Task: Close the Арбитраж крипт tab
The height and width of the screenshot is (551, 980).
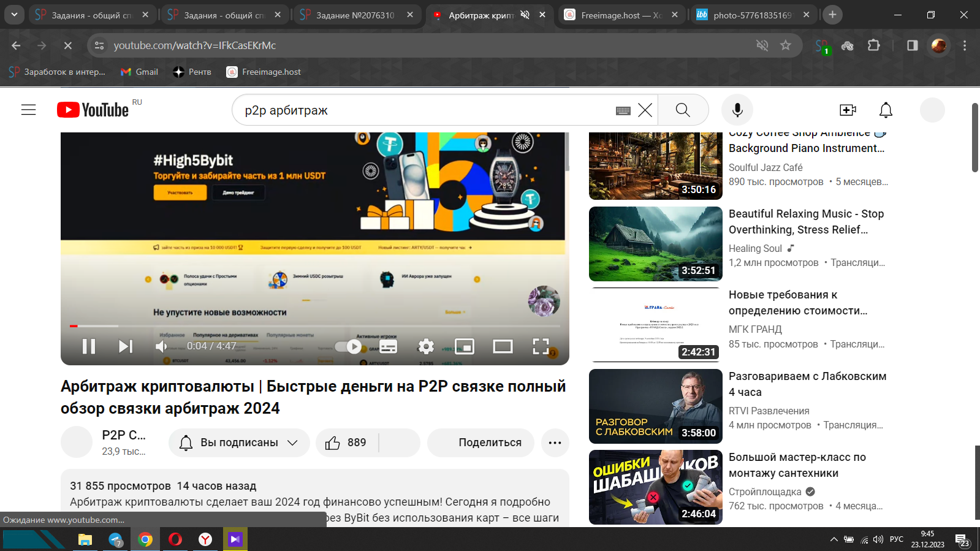Action: (x=542, y=15)
